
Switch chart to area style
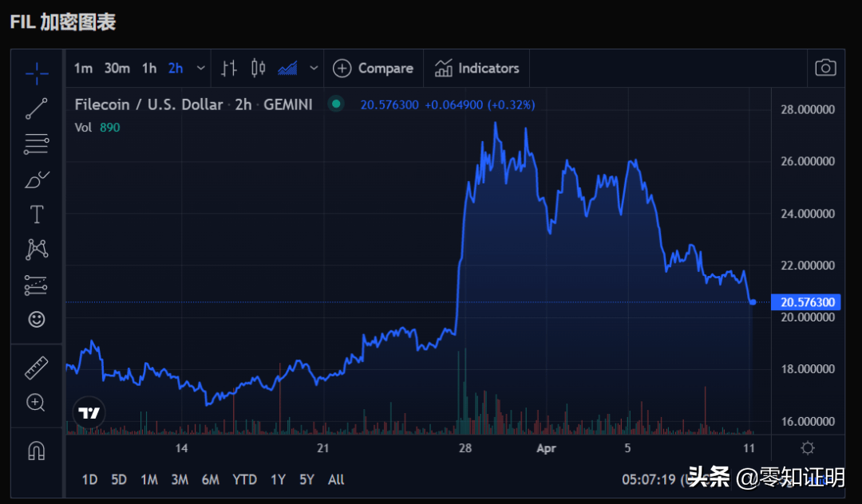pos(287,68)
